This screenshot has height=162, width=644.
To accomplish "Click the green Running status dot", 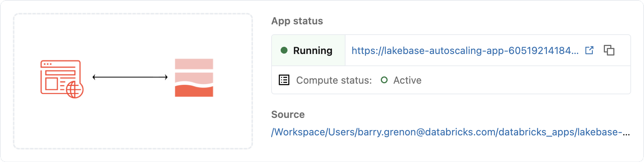I will 284,50.
